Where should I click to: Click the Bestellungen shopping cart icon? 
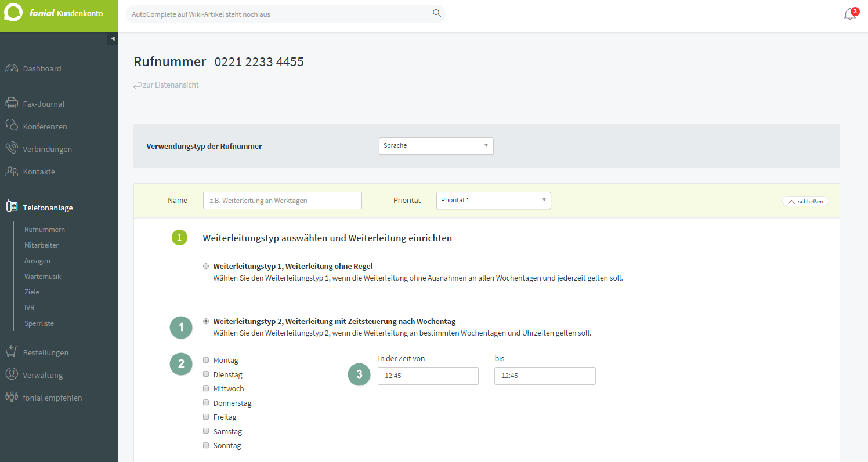tap(12, 352)
